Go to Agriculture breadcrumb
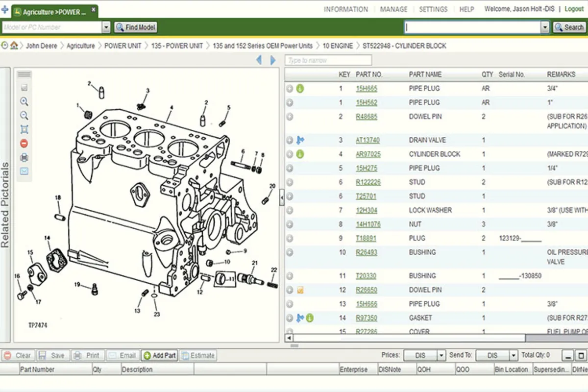Viewport: 588px width, 392px height. pos(81,46)
